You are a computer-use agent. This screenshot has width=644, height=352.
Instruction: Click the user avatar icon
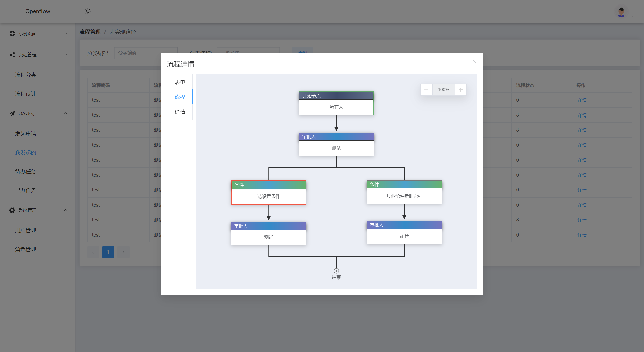[621, 12]
